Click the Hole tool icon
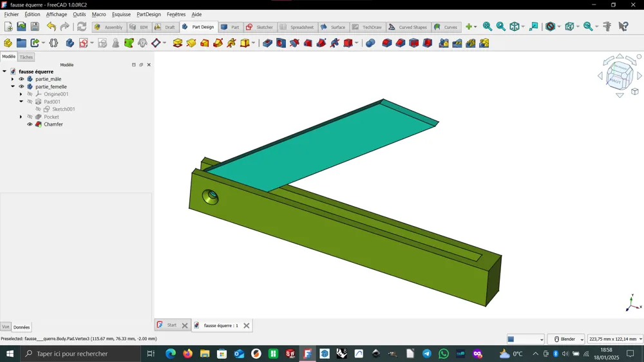644x362 pixels. (x=281, y=43)
